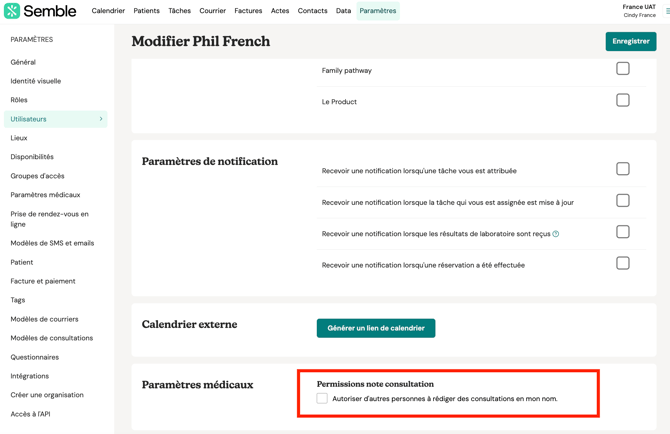670x434 pixels.
Task: Click the Semble logo icon
Action: pos(12,11)
